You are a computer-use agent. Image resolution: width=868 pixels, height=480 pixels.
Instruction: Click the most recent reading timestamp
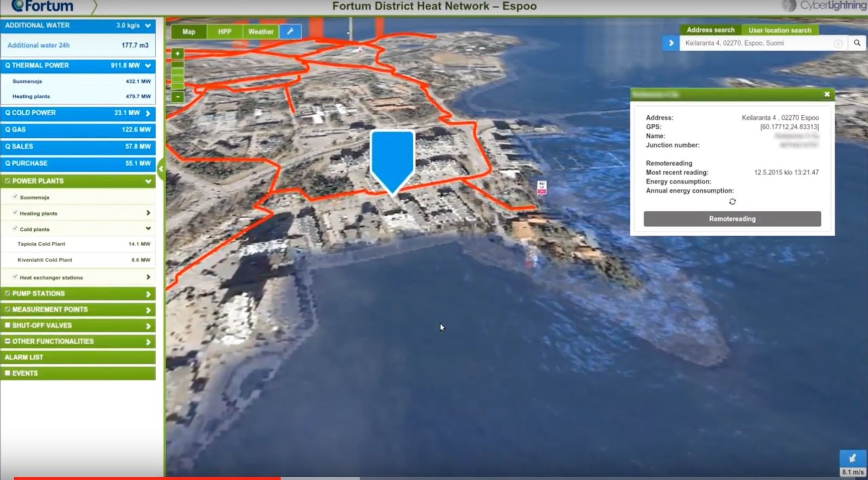[786, 173]
